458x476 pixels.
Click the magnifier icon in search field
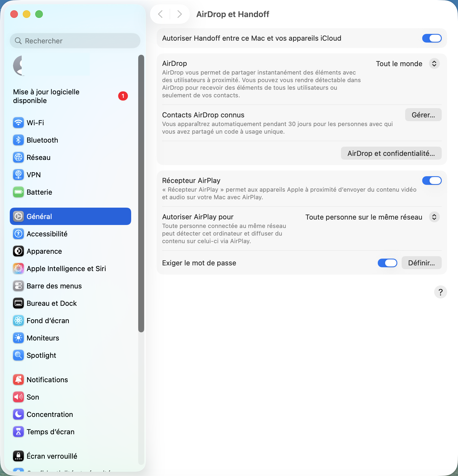pyautogui.click(x=18, y=41)
